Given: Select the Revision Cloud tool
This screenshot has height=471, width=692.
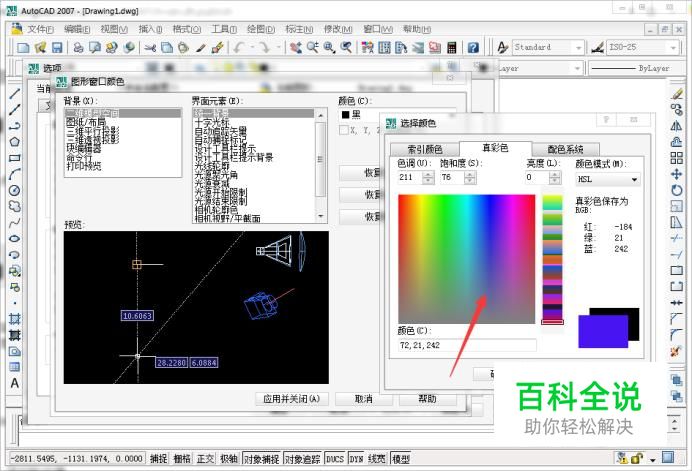Looking at the screenshot, I should [x=15, y=206].
